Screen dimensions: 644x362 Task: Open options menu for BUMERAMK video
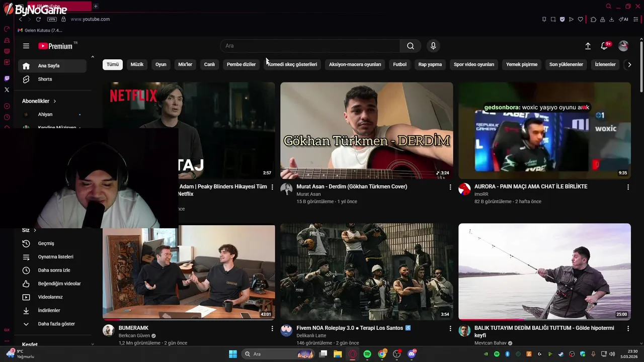point(272,328)
